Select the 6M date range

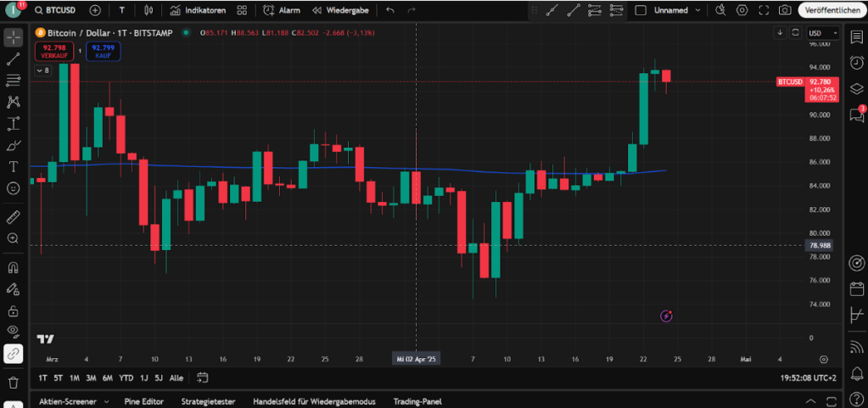[x=108, y=378]
